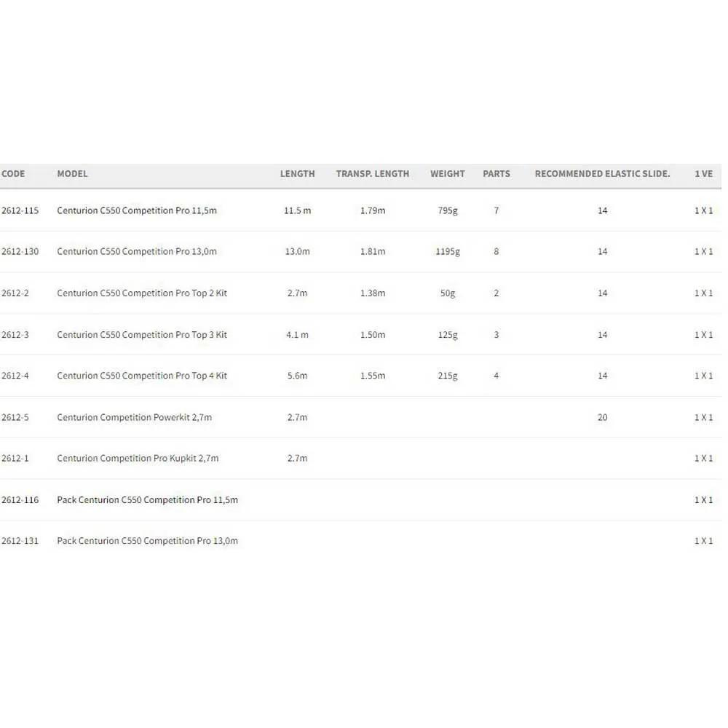Select the WEIGHT column header
The image size is (728, 728).
click(x=447, y=174)
